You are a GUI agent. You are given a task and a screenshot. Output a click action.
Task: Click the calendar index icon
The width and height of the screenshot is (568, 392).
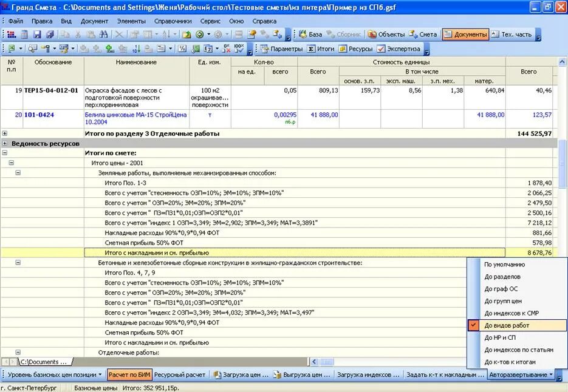coord(208,49)
